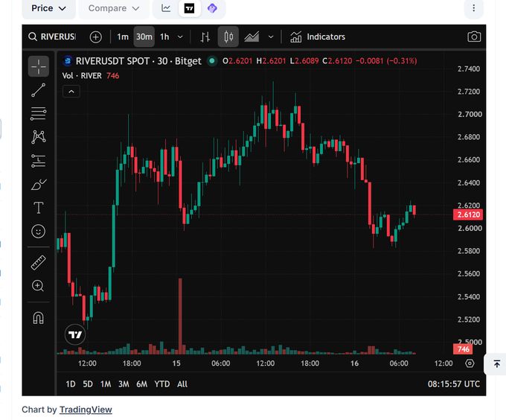The width and height of the screenshot is (506, 420).
Task: Set date range to YTD
Action: click(x=161, y=384)
